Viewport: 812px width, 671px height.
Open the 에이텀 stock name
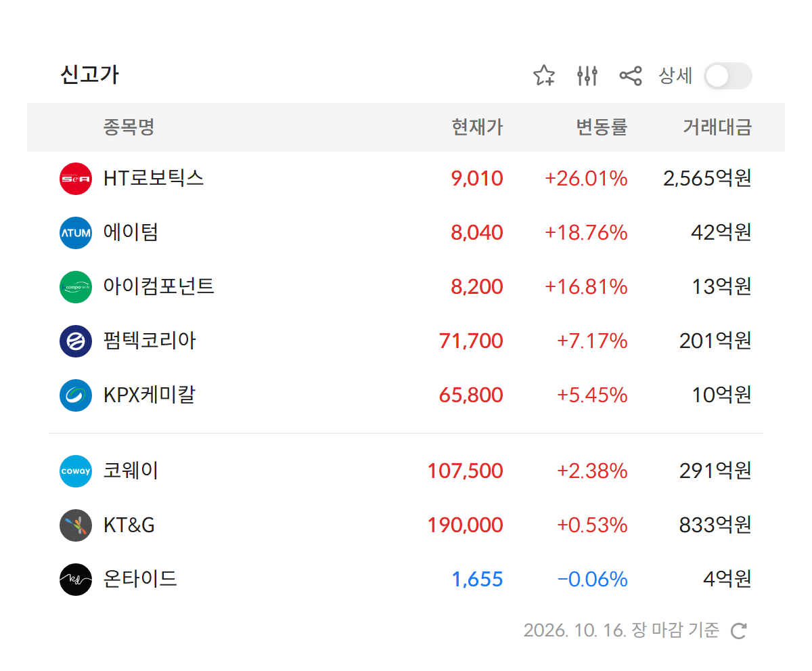(131, 233)
